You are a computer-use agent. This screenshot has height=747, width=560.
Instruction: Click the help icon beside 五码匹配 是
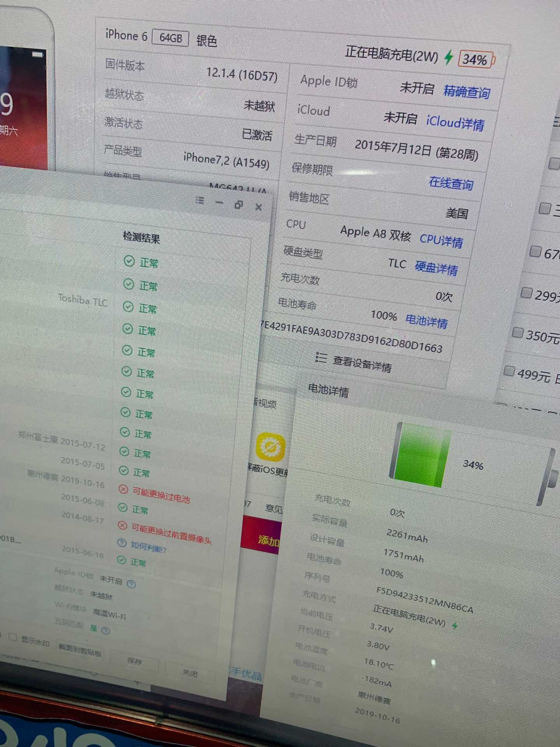pyautogui.click(x=106, y=630)
